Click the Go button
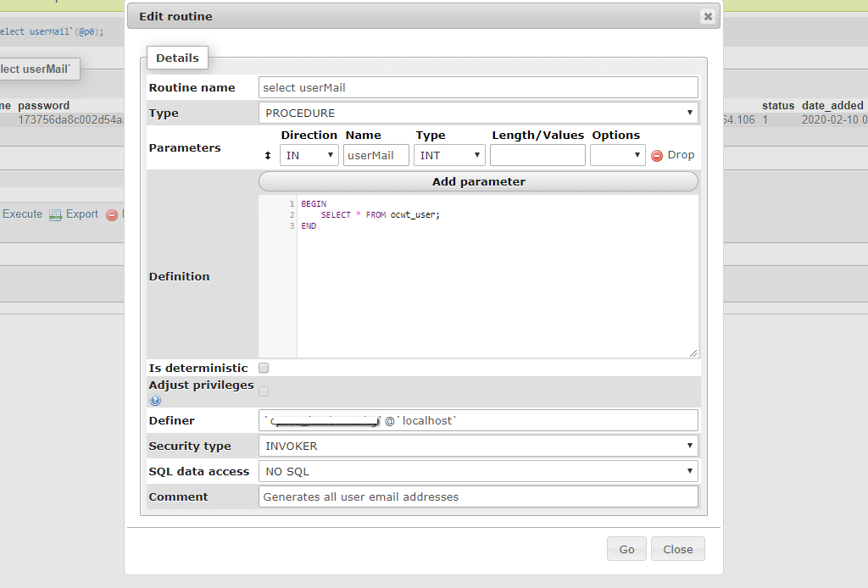Screen dimensions: 868x588 (x=626, y=549)
